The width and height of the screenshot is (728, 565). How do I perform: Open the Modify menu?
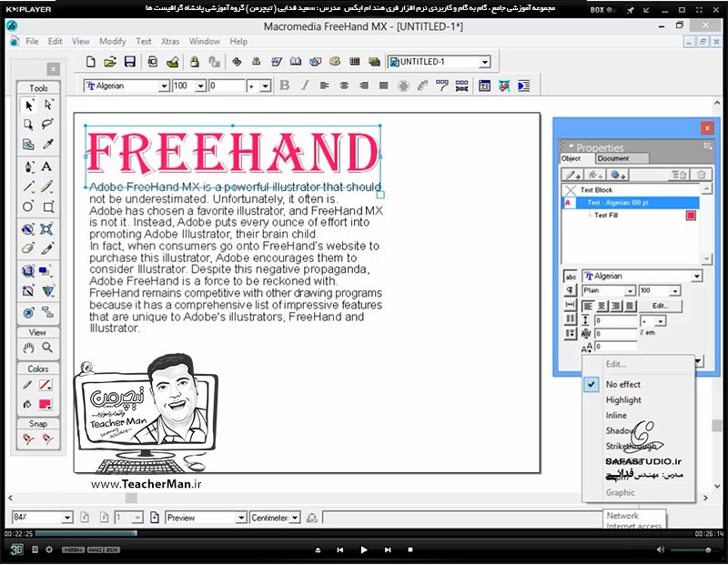[112, 41]
